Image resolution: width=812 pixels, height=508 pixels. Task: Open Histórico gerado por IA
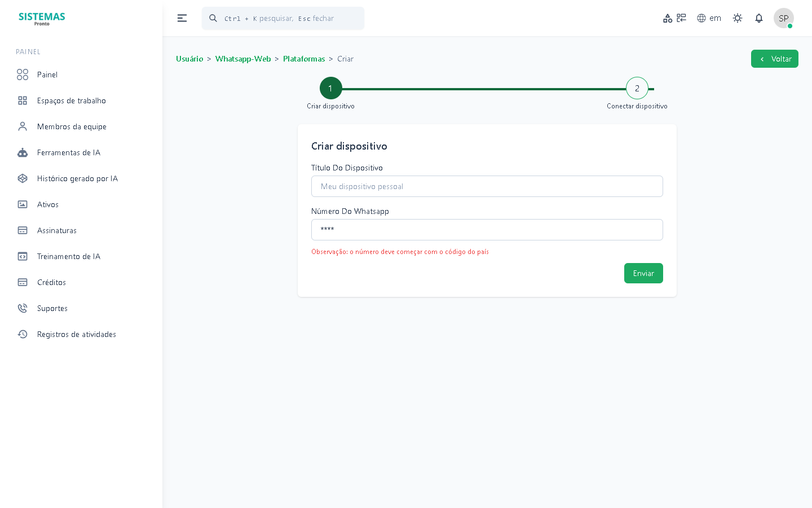[77, 178]
